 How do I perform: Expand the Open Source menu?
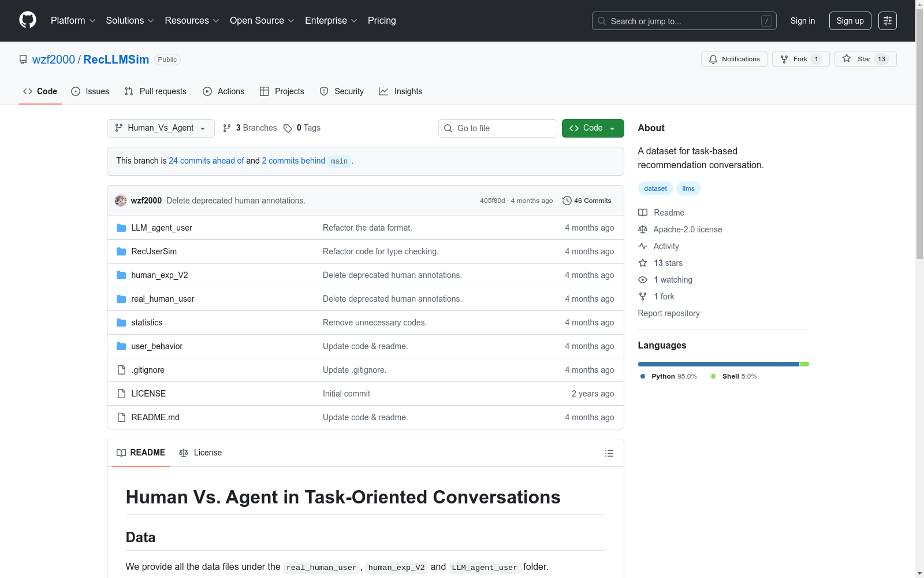pyautogui.click(x=262, y=21)
